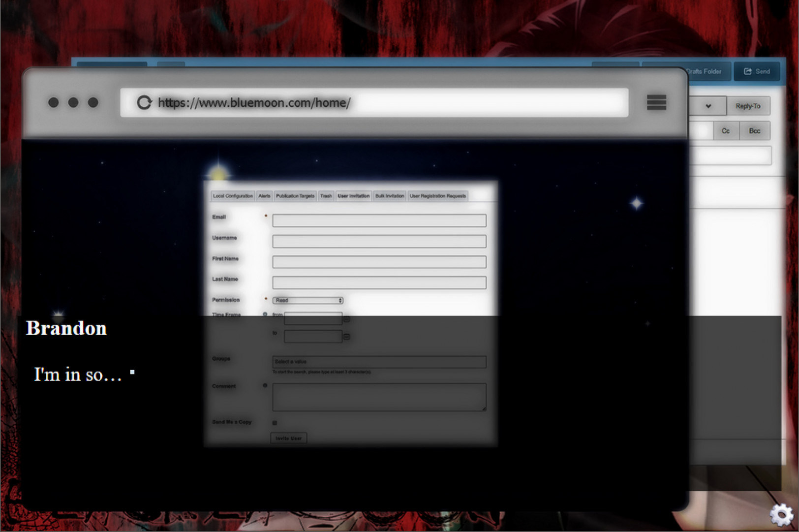Open the Permission dropdown set to Read
The height and width of the screenshot is (532, 799).
pyautogui.click(x=308, y=300)
